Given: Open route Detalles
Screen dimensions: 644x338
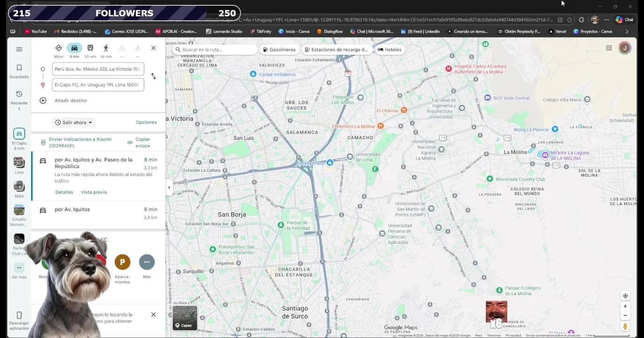Looking at the screenshot, I should point(64,192).
